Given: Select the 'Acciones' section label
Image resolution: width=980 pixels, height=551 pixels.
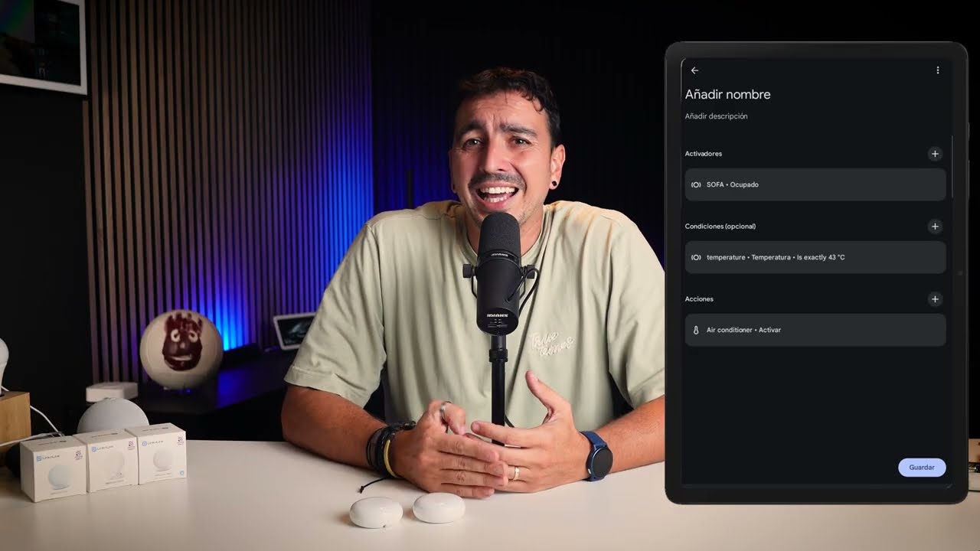Looking at the screenshot, I should 698,299.
